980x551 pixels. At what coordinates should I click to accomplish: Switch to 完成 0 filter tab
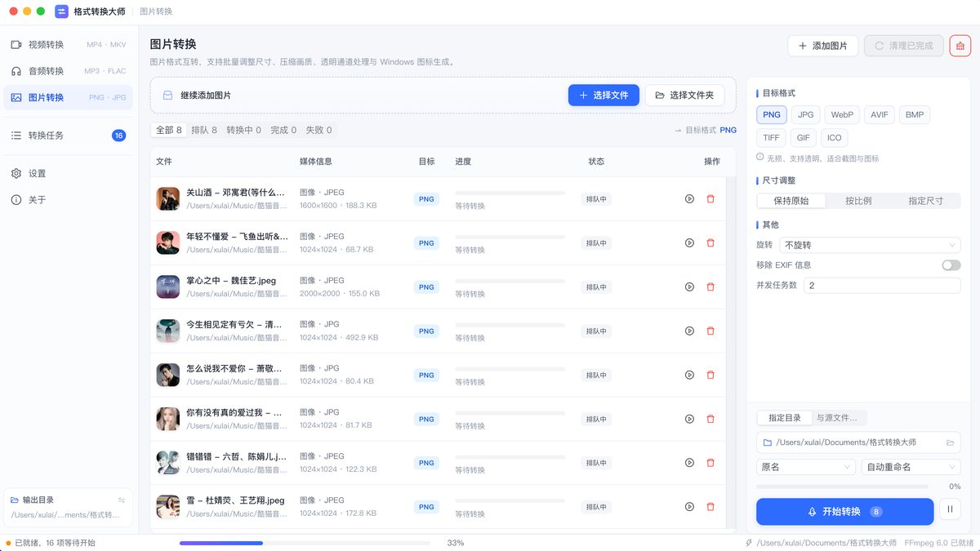point(283,130)
